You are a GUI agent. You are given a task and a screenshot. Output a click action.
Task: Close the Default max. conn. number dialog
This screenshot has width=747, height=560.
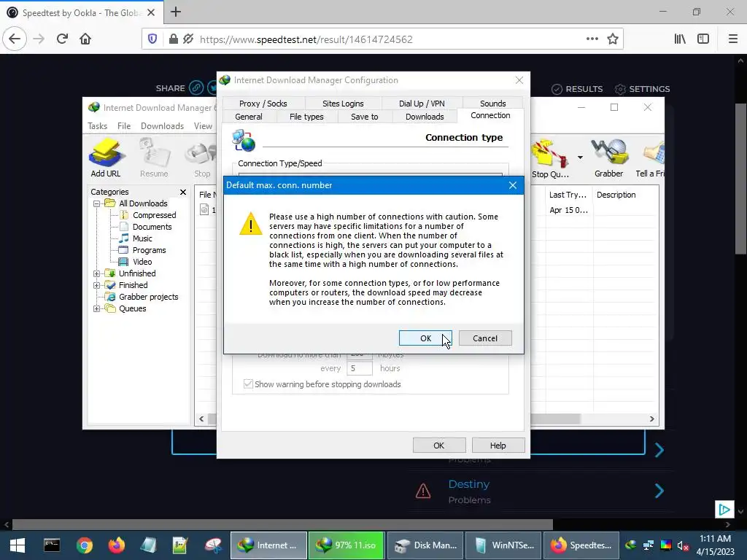pos(513,185)
